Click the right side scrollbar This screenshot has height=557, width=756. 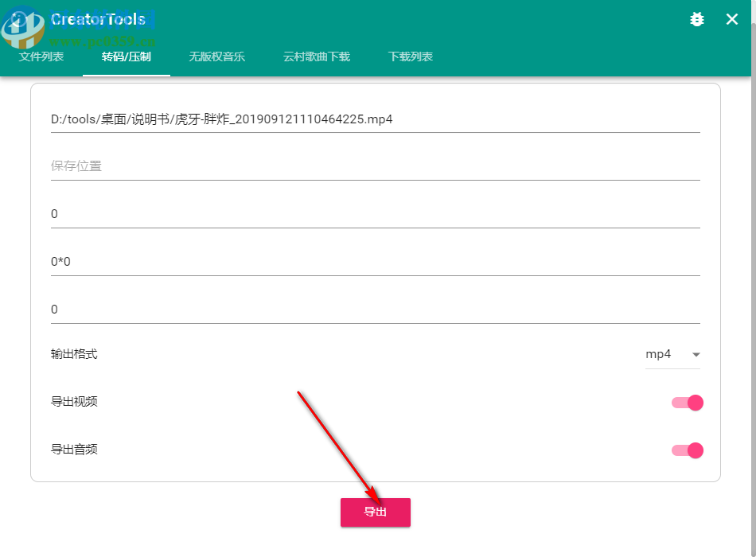[751, 278]
